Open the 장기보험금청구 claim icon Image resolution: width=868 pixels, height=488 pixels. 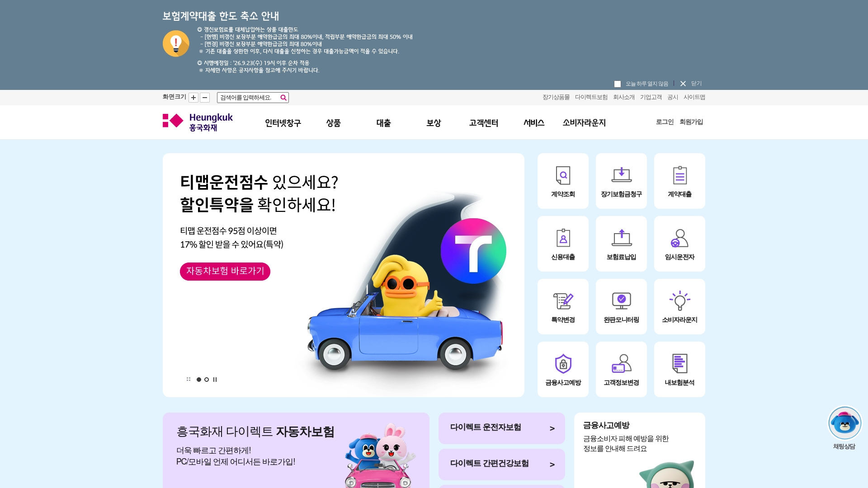621,181
